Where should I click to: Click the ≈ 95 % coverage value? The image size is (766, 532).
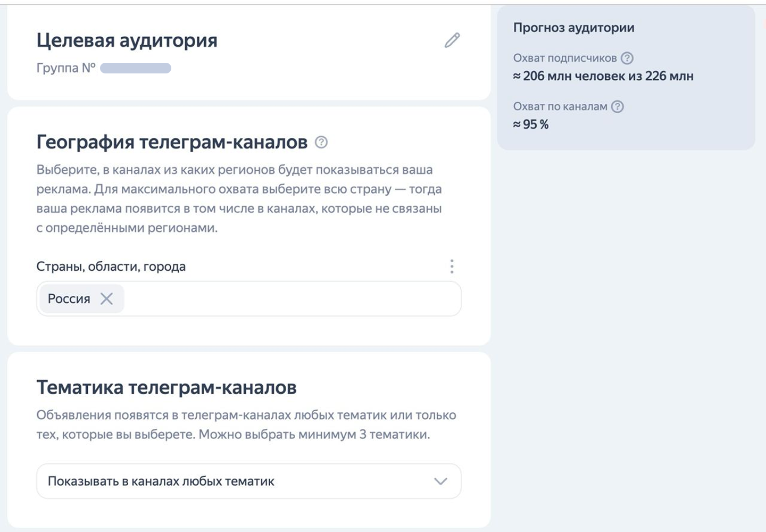[531, 124]
